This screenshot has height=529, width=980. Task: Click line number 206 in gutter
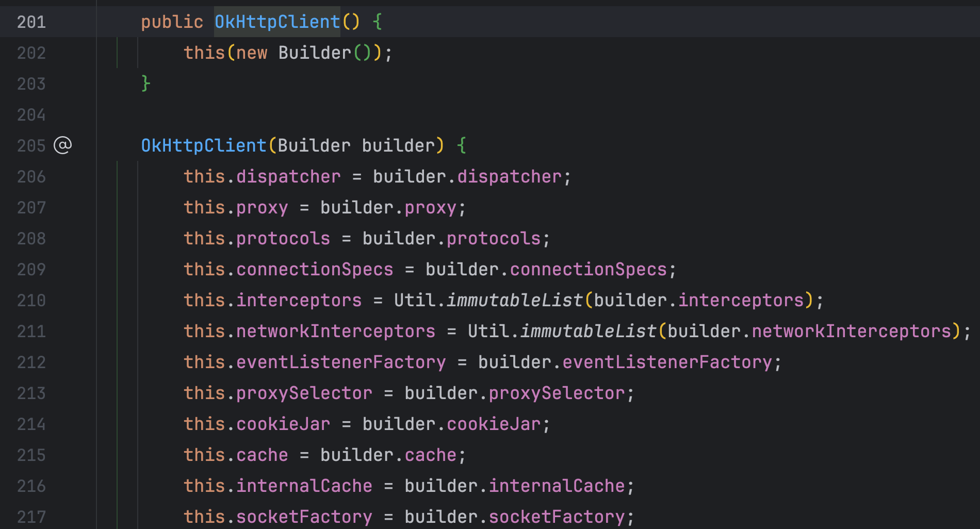pos(31,176)
